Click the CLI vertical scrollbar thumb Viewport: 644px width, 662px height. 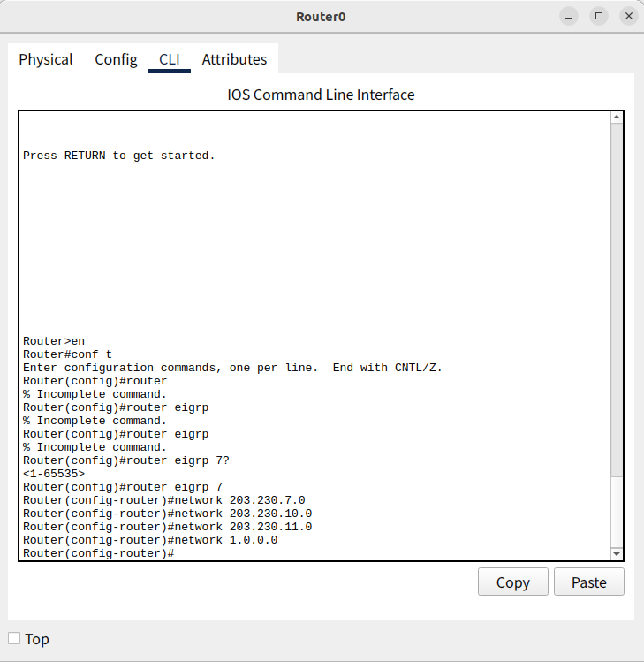(x=617, y=513)
